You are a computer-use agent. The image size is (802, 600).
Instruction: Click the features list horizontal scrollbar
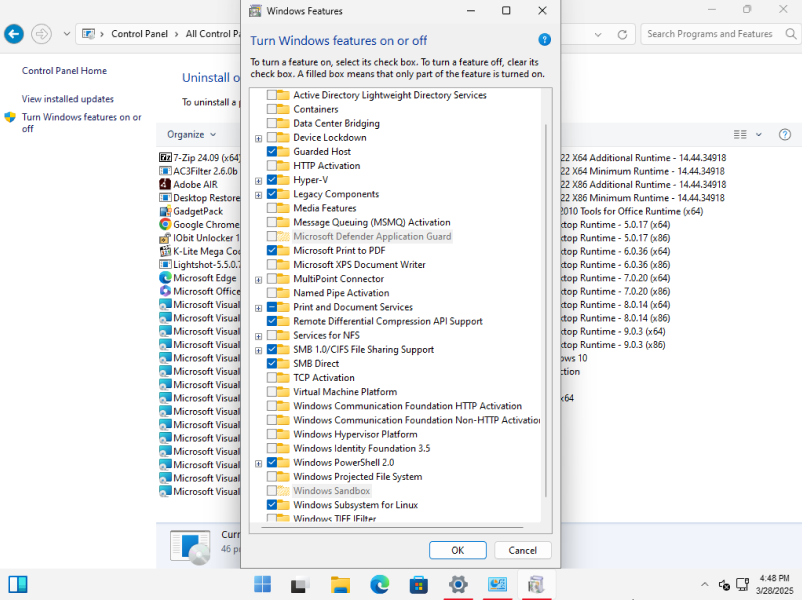click(x=392, y=527)
